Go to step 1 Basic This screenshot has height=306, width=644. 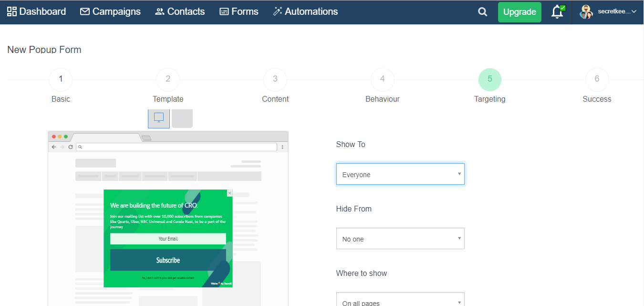click(61, 79)
